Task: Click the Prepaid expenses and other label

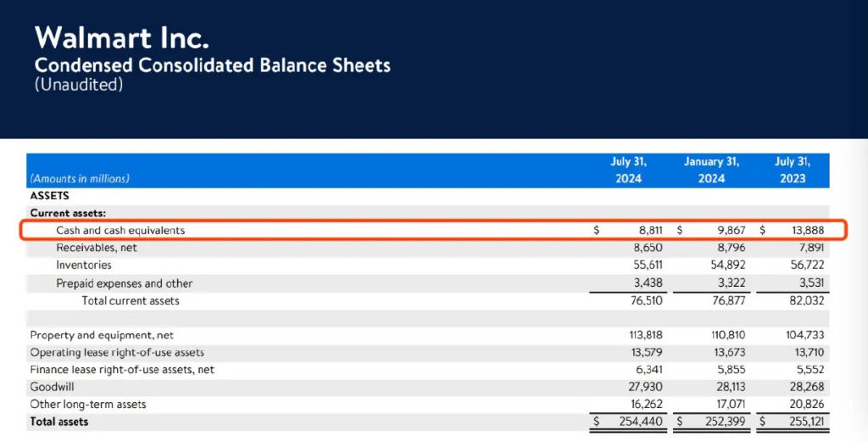Action: 125,283
